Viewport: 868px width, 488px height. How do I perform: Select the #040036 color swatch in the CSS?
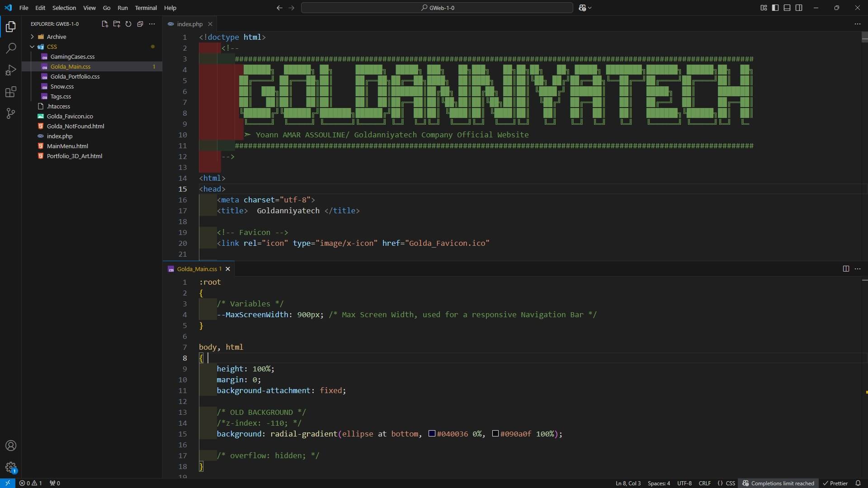pyautogui.click(x=432, y=434)
